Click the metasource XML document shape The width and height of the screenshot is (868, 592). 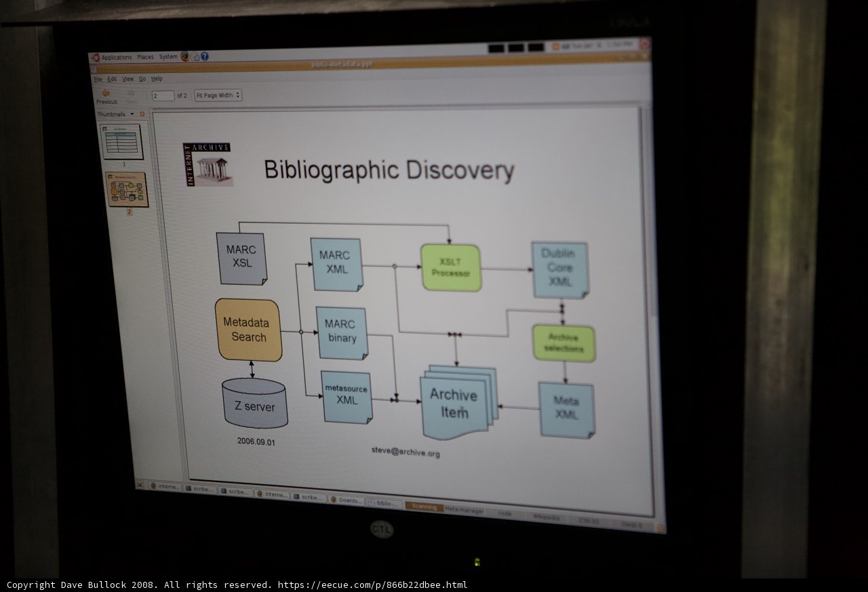[347, 397]
